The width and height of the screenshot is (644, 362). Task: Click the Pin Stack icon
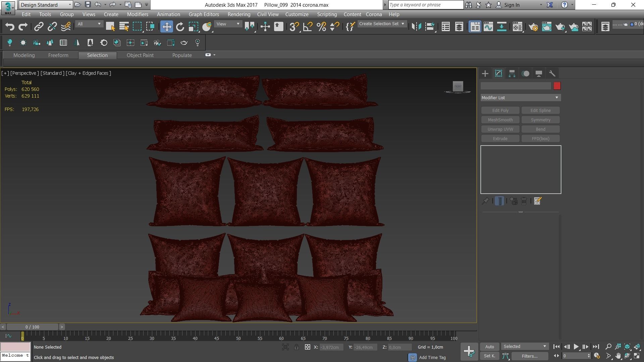coord(485,201)
